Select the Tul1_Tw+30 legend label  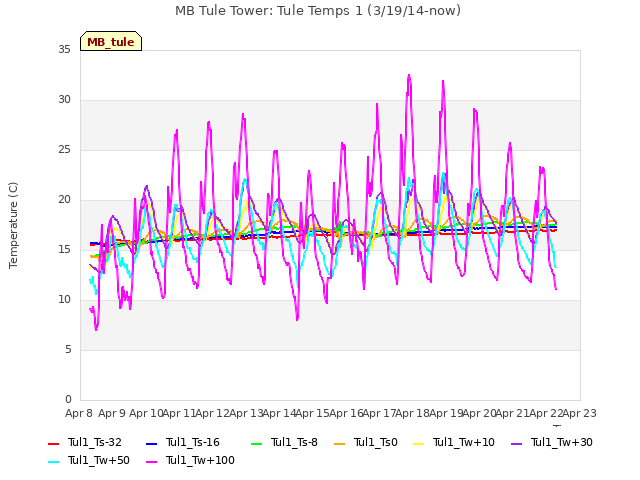[x=562, y=442]
